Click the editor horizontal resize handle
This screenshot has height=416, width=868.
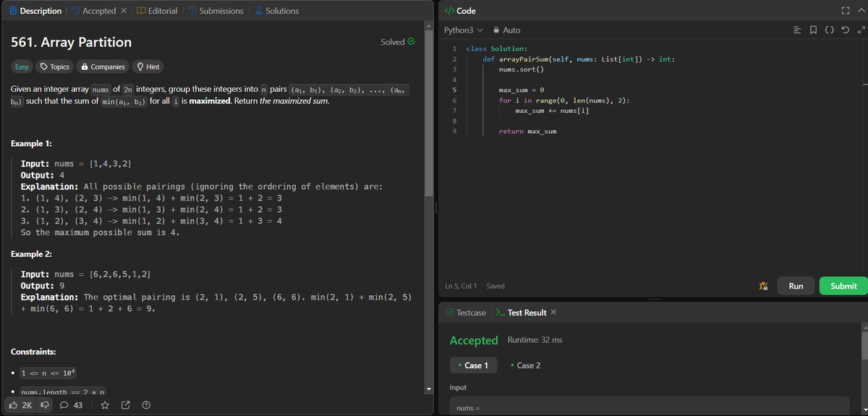click(653, 300)
